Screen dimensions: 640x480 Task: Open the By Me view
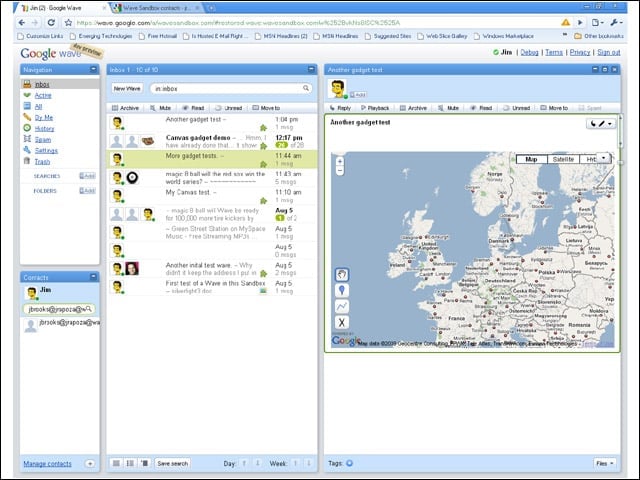(44, 117)
